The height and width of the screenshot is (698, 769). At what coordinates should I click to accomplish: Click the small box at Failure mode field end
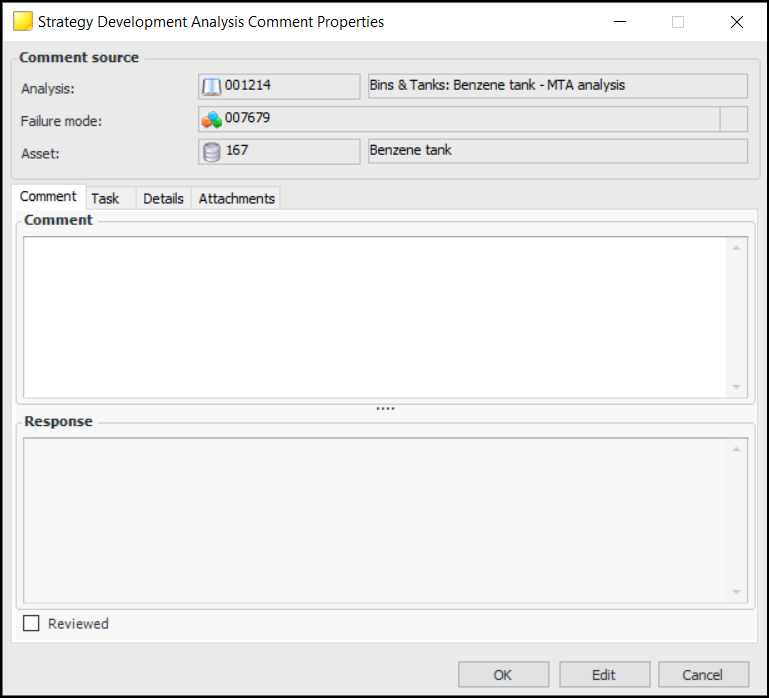pos(734,119)
